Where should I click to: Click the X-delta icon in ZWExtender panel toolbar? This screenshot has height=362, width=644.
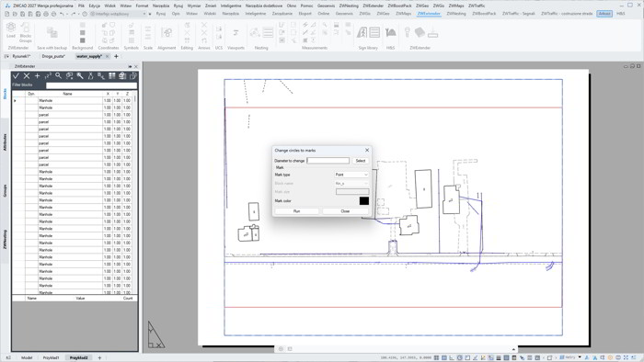point(90,76)
